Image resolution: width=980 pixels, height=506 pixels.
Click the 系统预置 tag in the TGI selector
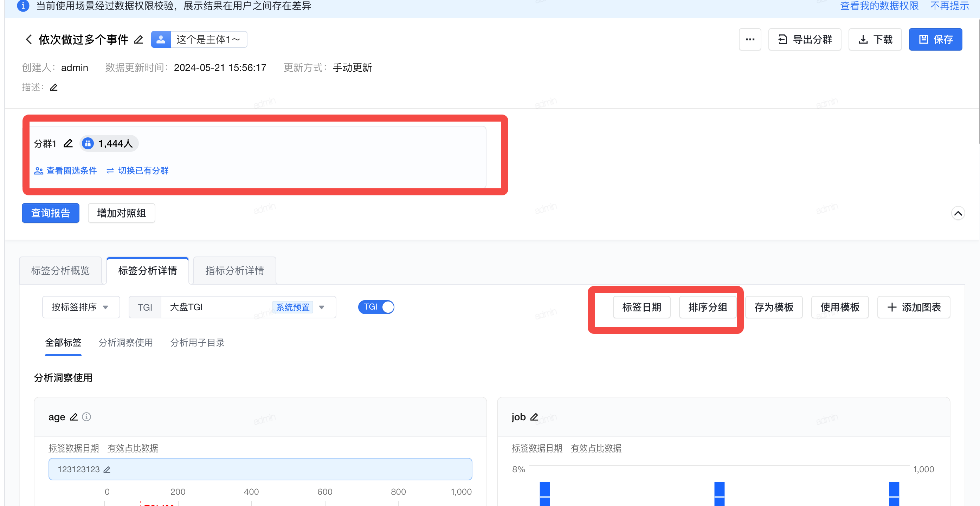(292, 307)
